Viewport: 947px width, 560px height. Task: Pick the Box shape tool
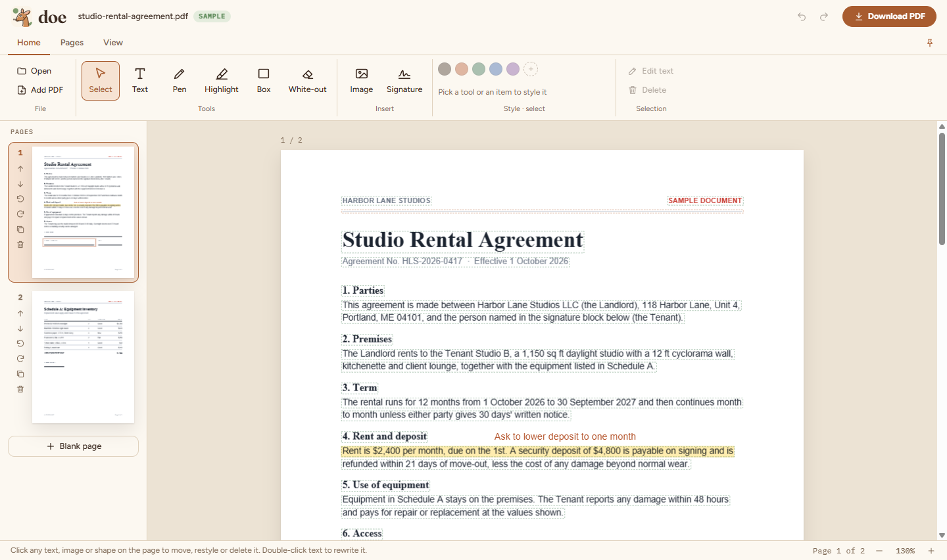pyautogui.click(x=264, y=81)
